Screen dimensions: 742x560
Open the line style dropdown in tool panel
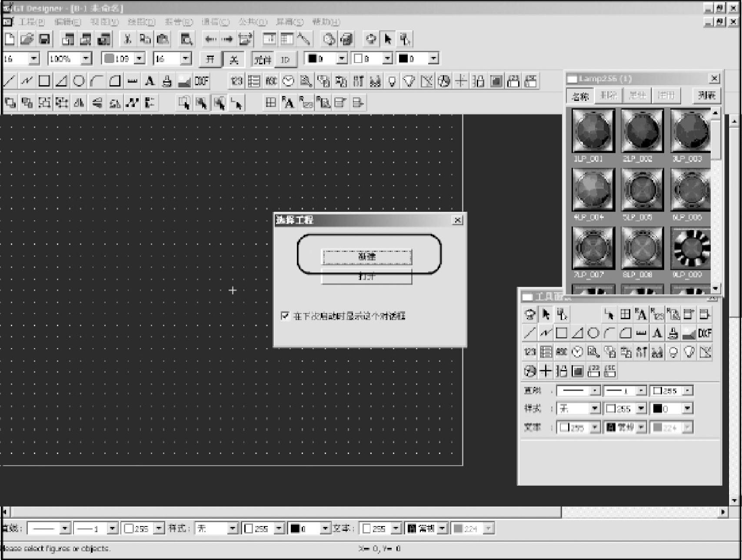click(595, 391)
